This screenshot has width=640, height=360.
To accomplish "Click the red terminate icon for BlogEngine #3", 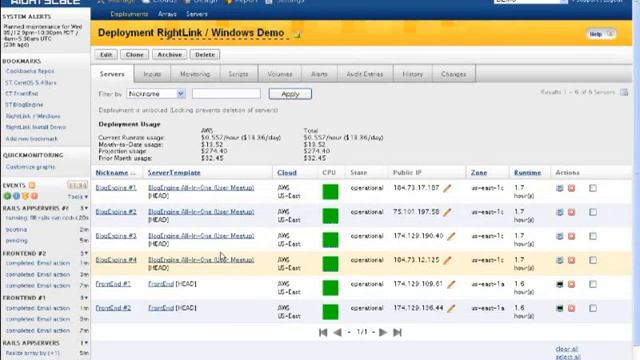I will pyautogui.click(x=571, y=236).
